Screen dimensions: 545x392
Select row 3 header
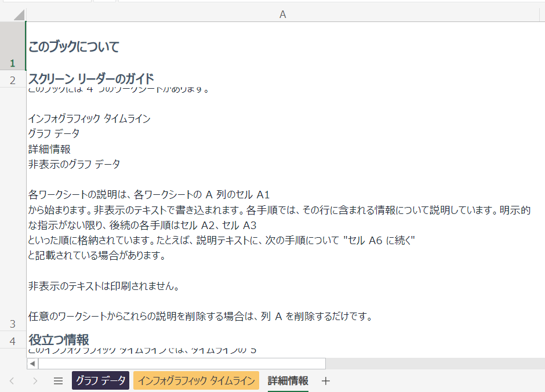pos(13,209)
